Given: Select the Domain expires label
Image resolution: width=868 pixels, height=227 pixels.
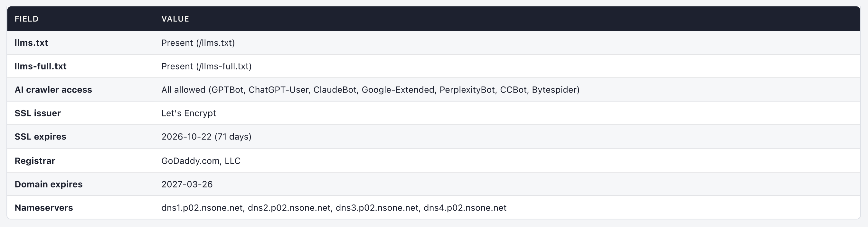Looking at the screenshot, I should click(49, 184).
